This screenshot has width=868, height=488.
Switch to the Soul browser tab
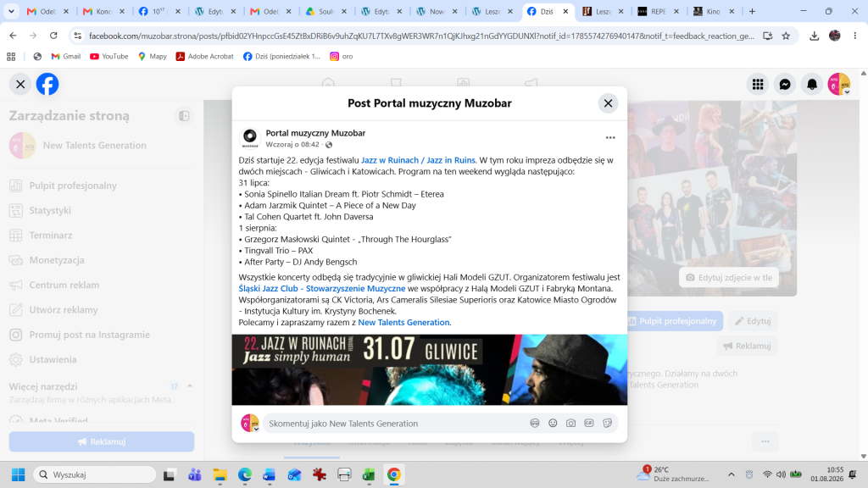click(x=326, y=11)
